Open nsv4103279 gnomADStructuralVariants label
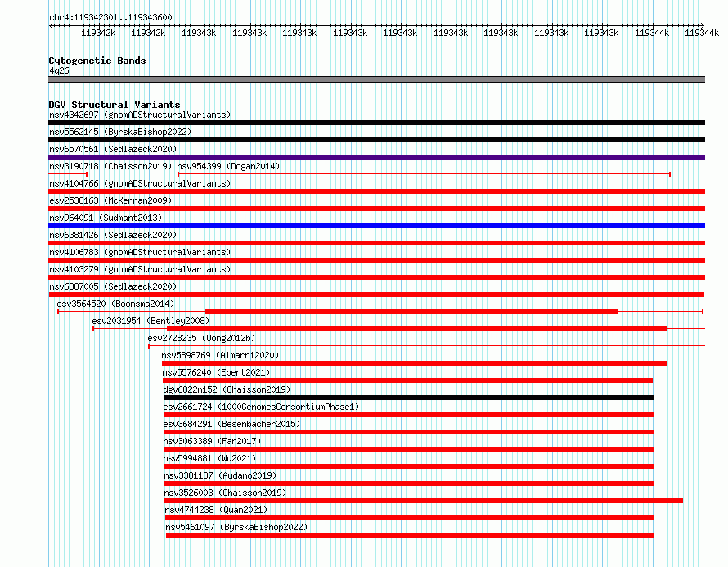Image resolution: width=728 pixels, height=567 pixels. 140,269
